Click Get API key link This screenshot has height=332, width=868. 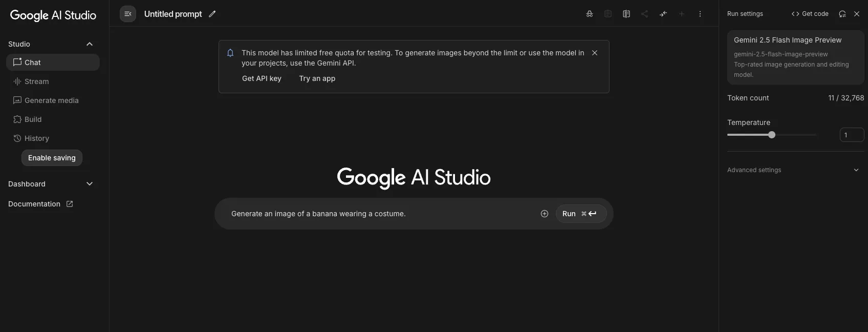(262, 78)
